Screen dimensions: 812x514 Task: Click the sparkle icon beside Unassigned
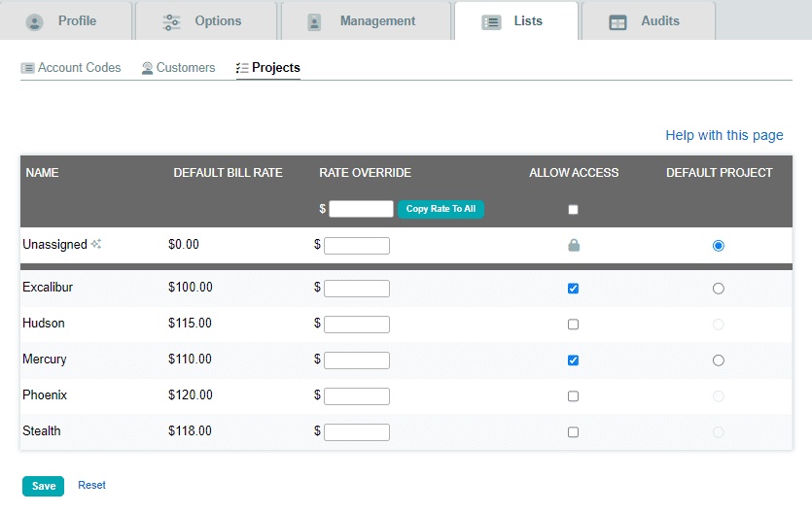tap(96, 244)
